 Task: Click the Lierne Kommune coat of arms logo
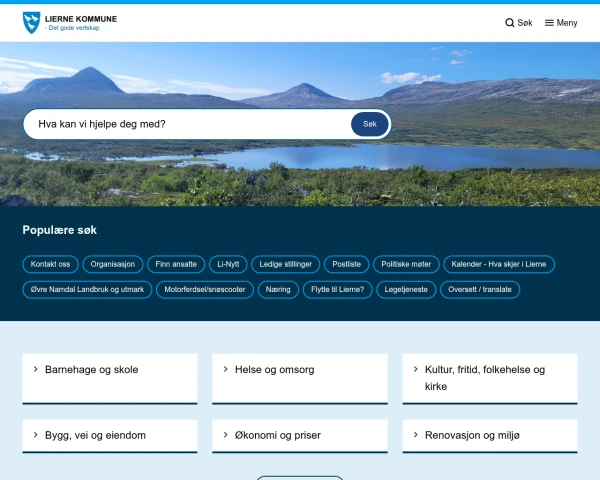coord(31,23)
